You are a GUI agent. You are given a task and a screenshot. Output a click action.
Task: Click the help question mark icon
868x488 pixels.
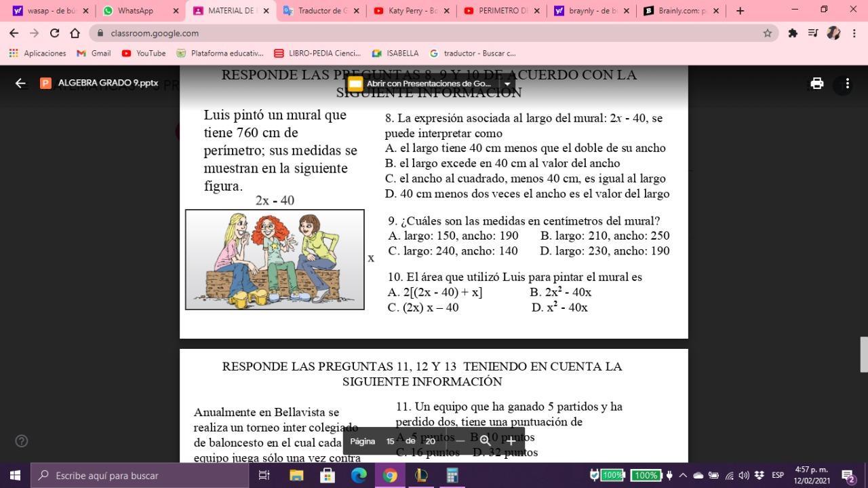point(22,441)
